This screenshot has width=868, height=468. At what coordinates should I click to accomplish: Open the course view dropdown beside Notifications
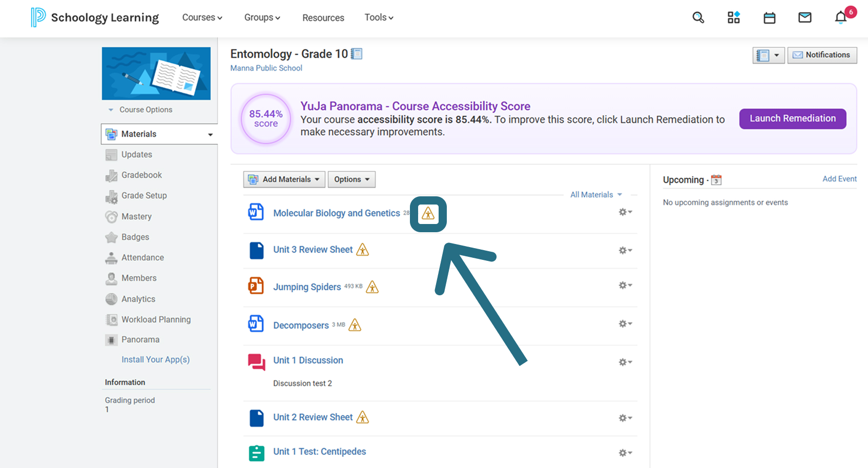(x=769, y=55)
